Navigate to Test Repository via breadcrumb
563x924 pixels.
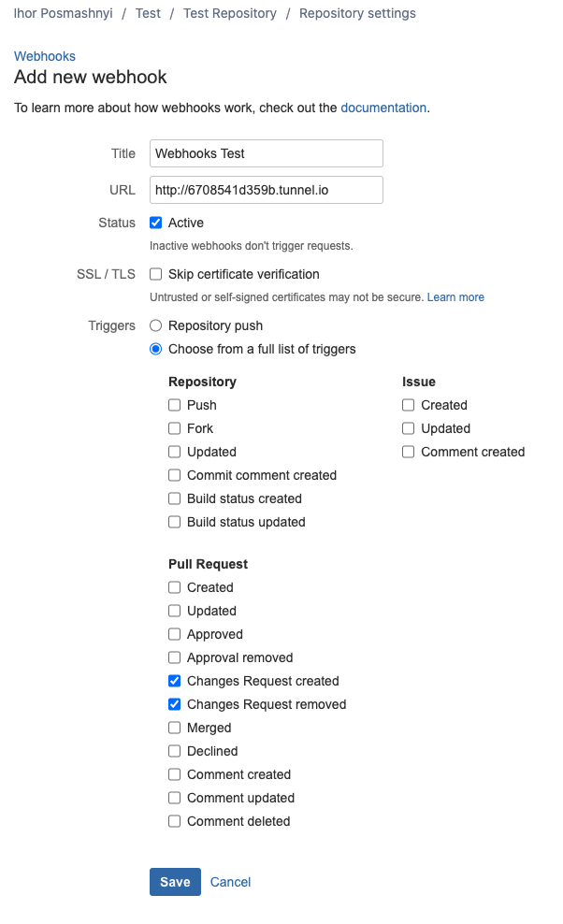pyautogui.click(x=229, y=13)
